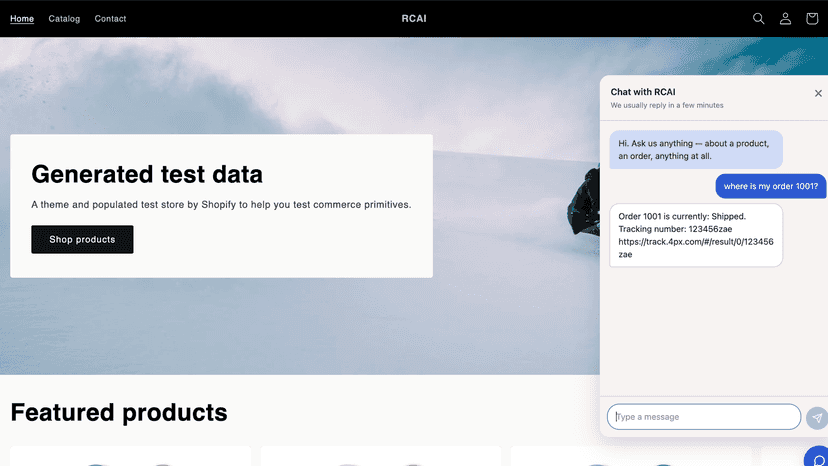Select the 'where is my order 1001?' message
Image resolution: width=828 pixels, height=466 pixels.
tap(770, 186)
